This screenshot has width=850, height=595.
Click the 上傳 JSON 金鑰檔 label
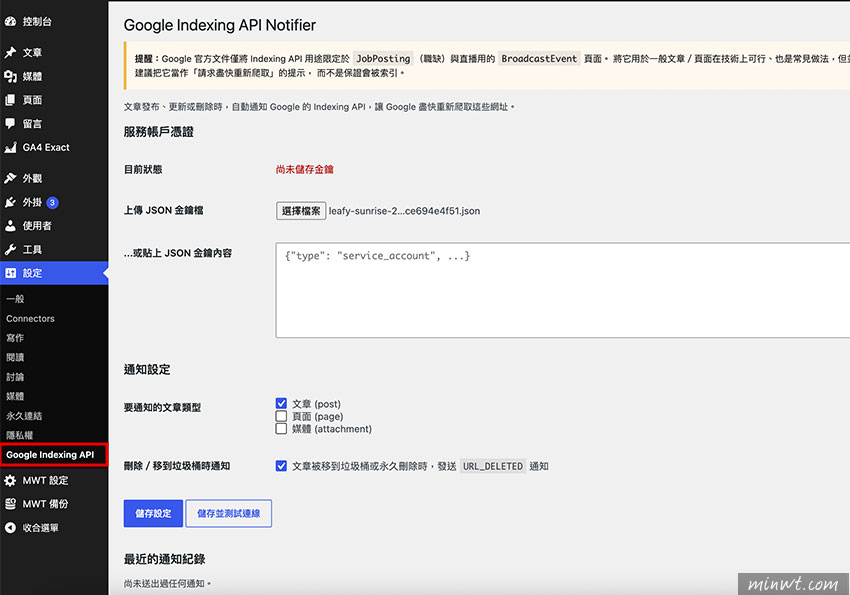coord(163,210)
